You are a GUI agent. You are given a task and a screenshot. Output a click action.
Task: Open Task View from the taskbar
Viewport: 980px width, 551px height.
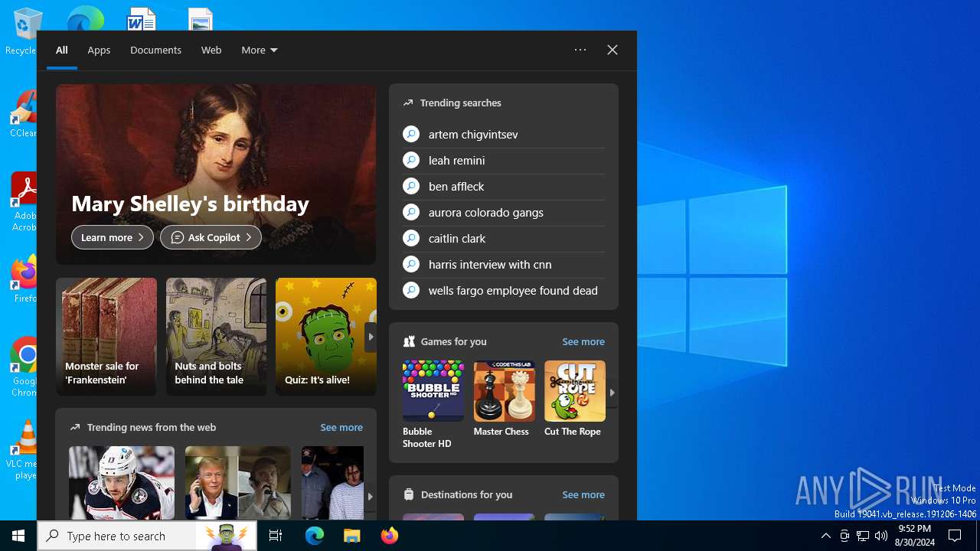[x=276, y=536]
